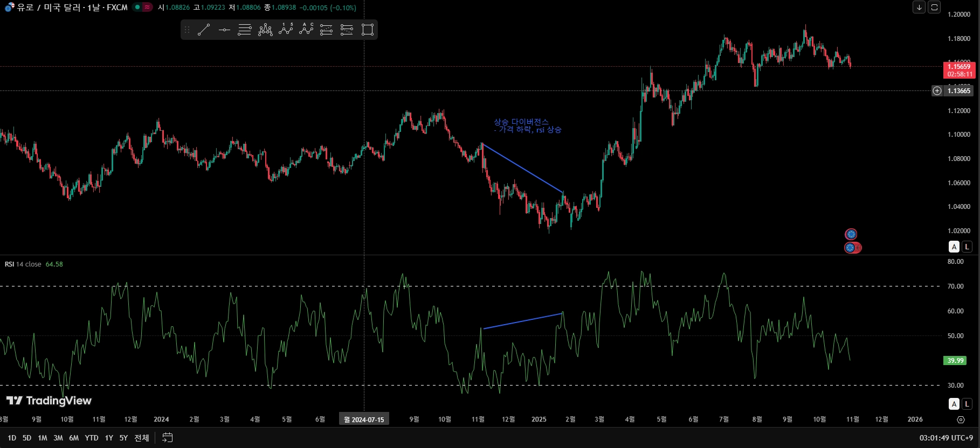Click the 1.20000 price scale label
The width and height of the screenshot is (980, 448).
(959, 15)
